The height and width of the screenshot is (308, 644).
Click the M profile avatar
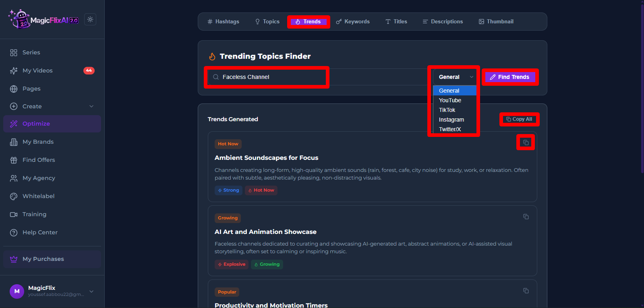[x=17, y=291]
